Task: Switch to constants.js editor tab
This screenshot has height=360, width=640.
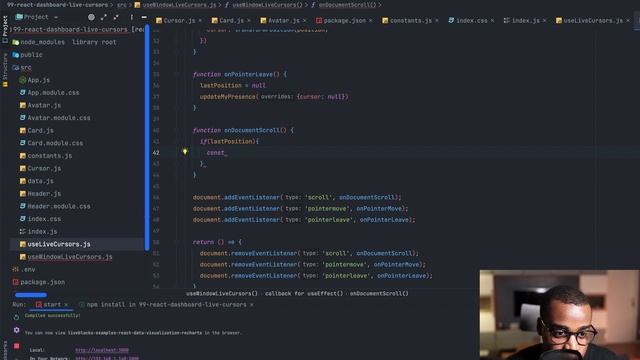Action: (411, 20)
